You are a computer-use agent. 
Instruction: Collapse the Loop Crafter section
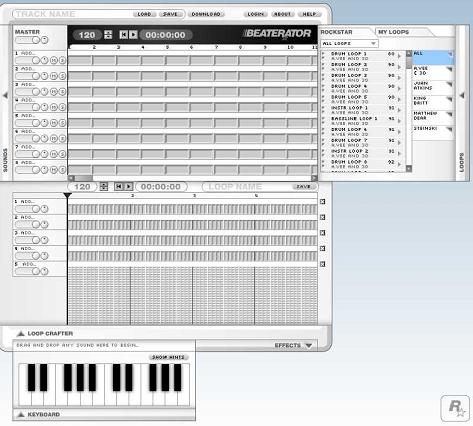pos(21,334)
